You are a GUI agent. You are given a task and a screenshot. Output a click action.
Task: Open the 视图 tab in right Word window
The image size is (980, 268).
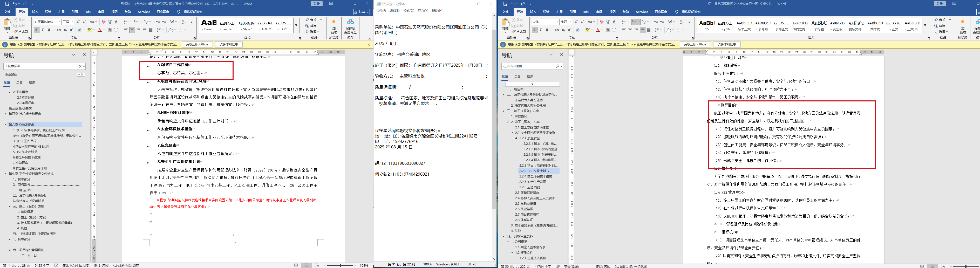(x=612, y=12)
